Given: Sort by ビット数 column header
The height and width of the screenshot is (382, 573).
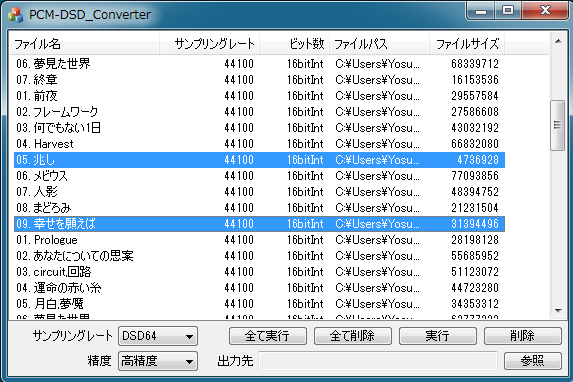Looking at the screenshot, I should [295, 44].
